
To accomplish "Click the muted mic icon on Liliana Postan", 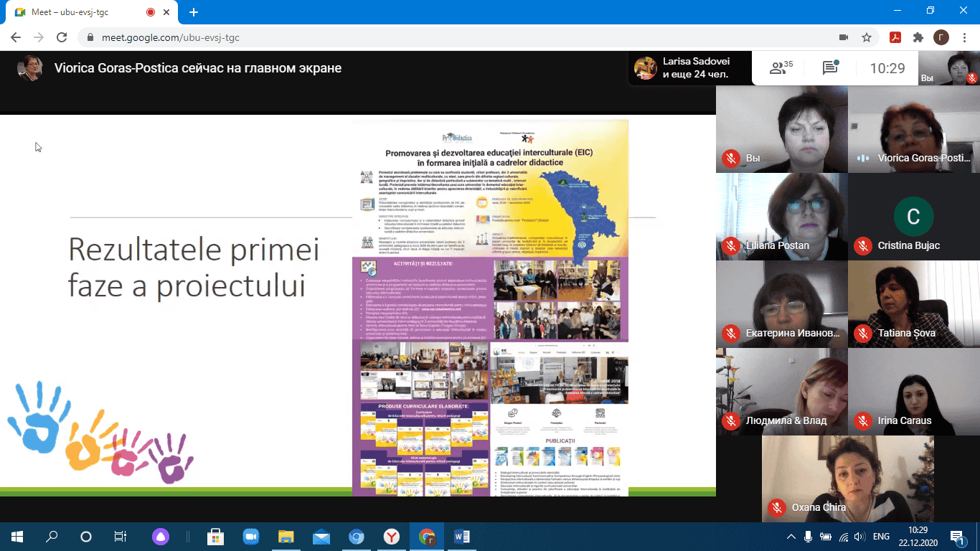I will 730,245.
